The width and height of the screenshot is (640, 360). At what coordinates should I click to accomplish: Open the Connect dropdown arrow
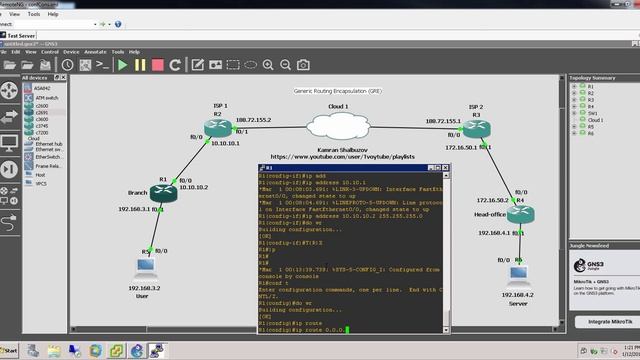95,24
